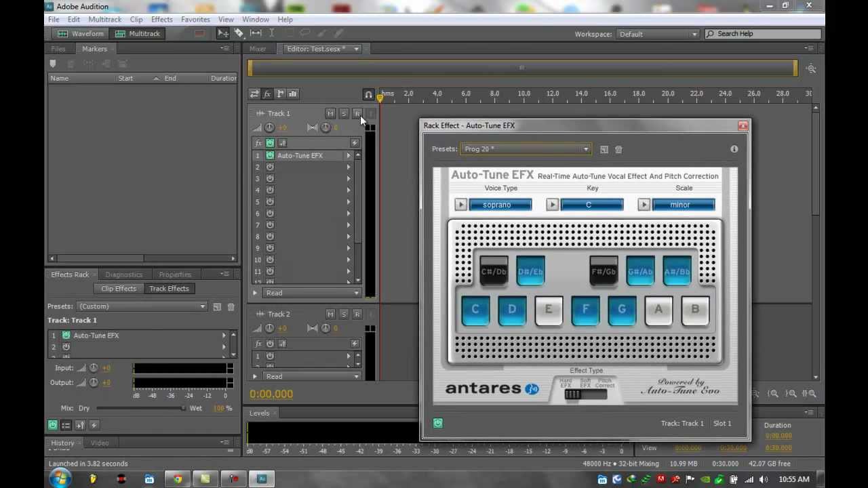
Task: Arm Track 1 for record with R button
Action: (x=357, y=113)
